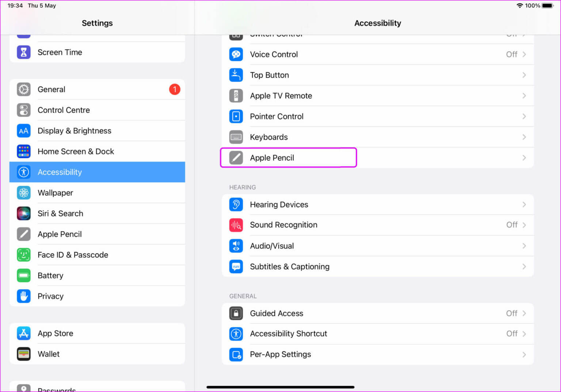The image size is (561, 392).
Task: Select Wallpaper in the sidebar
Action: point(97,193)
